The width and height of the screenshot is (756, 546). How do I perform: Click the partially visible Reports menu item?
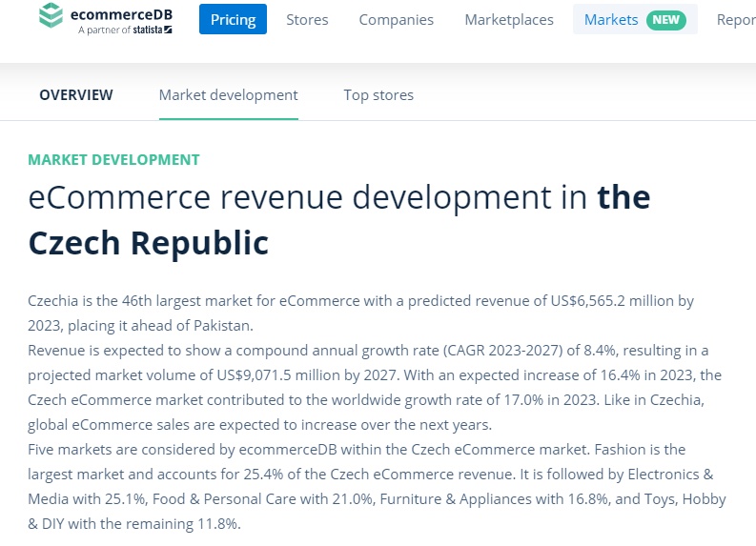(x=735, y=19)
